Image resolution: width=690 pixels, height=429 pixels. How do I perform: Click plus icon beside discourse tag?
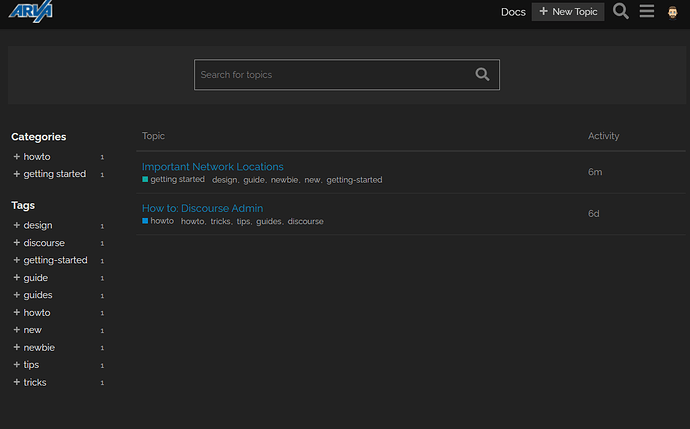tap(17, 243)
